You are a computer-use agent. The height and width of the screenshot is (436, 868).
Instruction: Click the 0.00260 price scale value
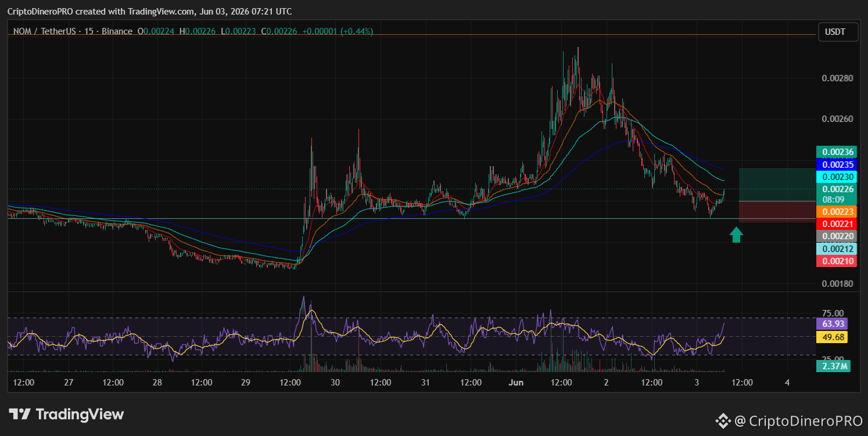click(x=837, y=119)
